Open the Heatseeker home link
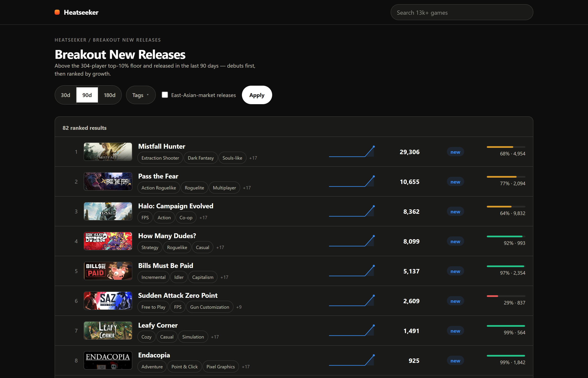This screenshot has width=588, height=378. 76,12
